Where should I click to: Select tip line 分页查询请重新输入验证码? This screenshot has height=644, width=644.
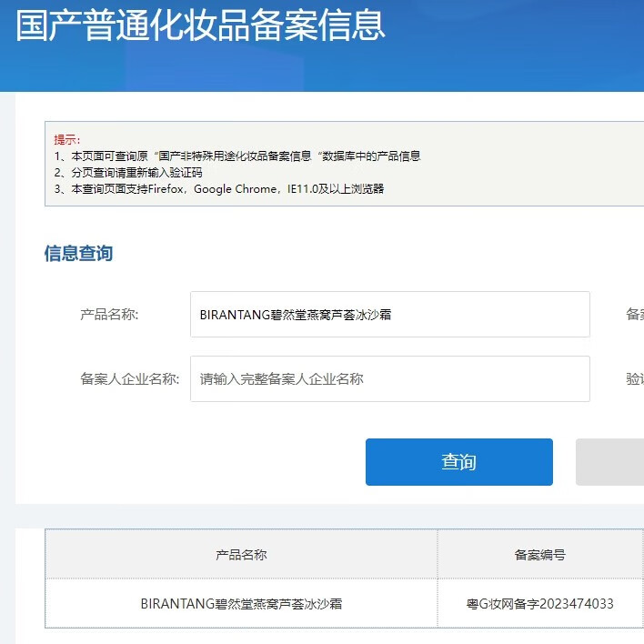(128, 173)
